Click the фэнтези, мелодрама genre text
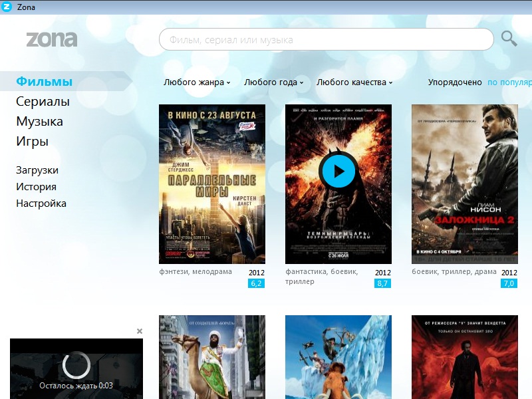Screen dimensions: 532x399 click(196, 271)
